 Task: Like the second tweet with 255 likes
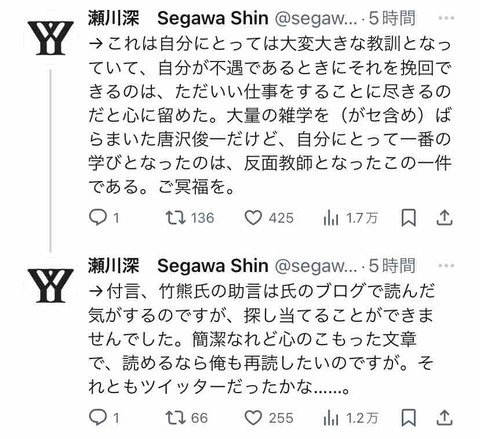coord(269,418)
